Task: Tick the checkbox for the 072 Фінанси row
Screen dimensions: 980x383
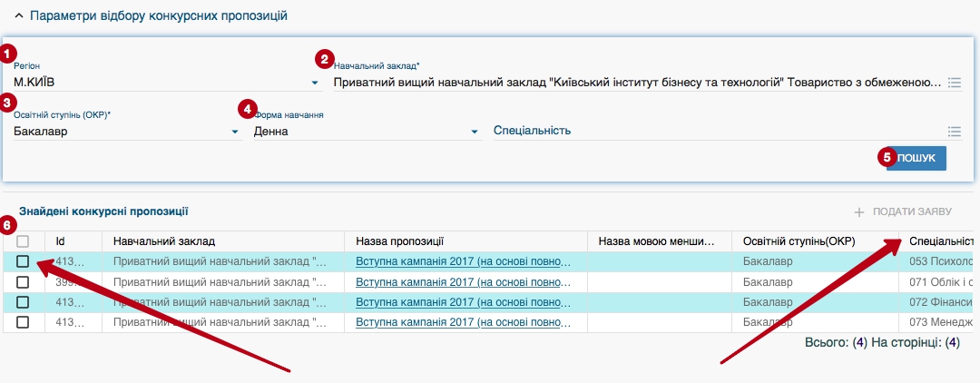Action: (23, 302)
